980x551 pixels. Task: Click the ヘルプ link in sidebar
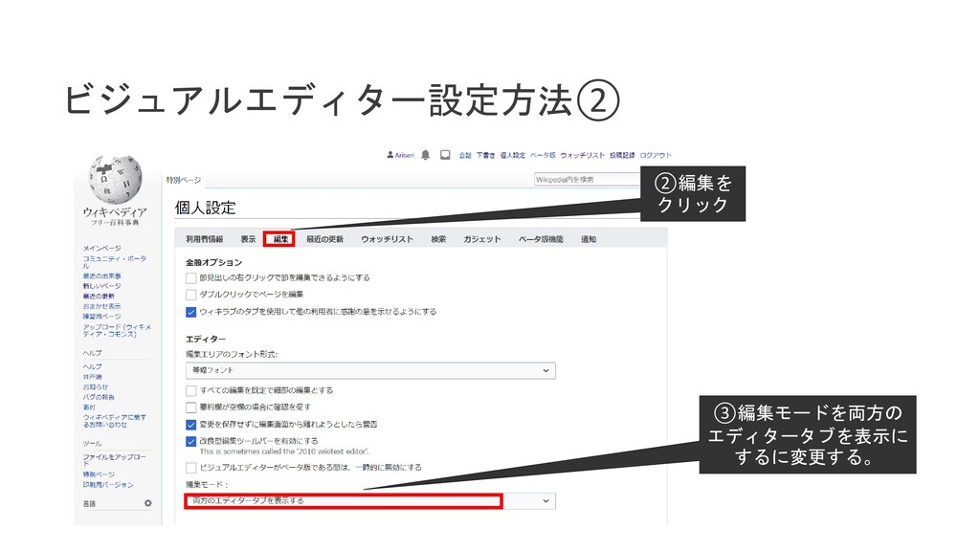tap(93, 366)
